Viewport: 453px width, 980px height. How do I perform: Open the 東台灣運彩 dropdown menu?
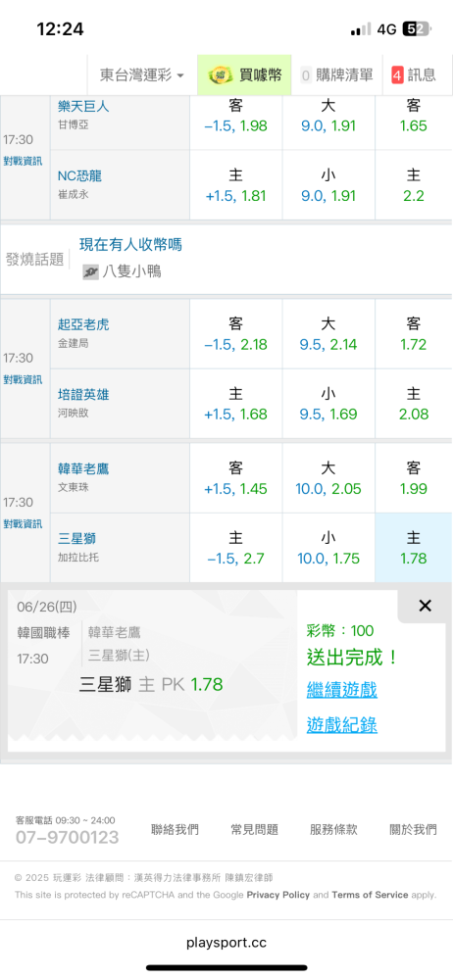point(142,75)
